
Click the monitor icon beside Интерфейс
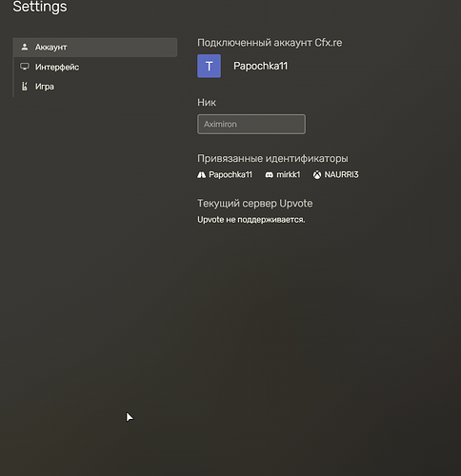(x=25, y=67)
